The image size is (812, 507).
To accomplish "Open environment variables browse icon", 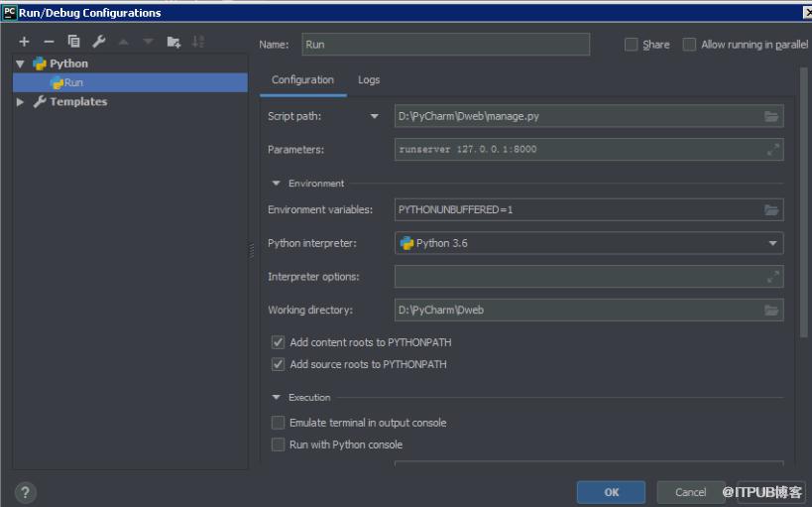I will [x=771, y=210].
